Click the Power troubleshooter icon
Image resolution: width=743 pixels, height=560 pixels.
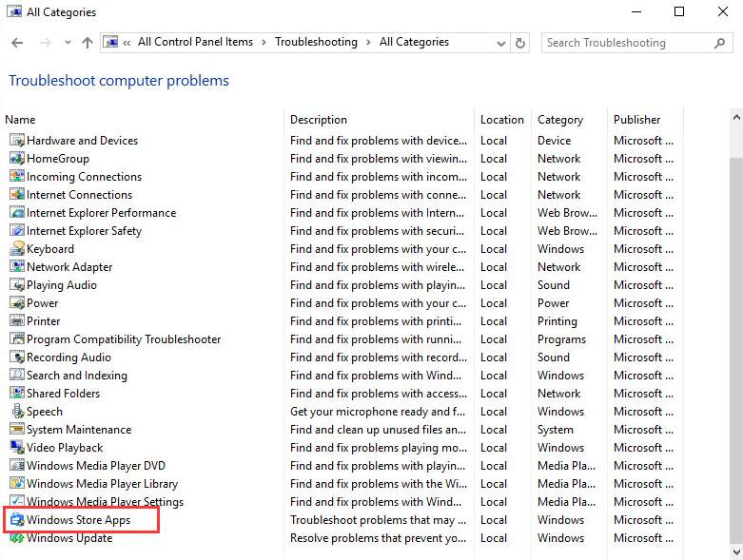click(17, 303)
